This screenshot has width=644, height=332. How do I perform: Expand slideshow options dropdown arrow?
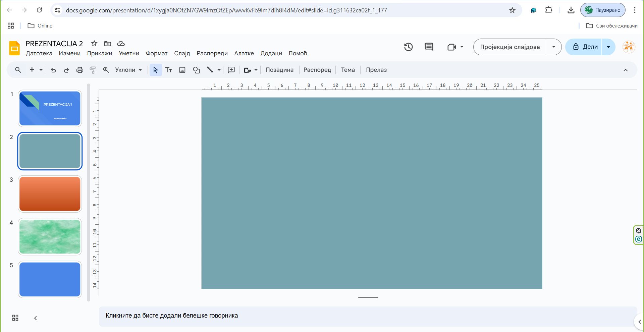554,47
